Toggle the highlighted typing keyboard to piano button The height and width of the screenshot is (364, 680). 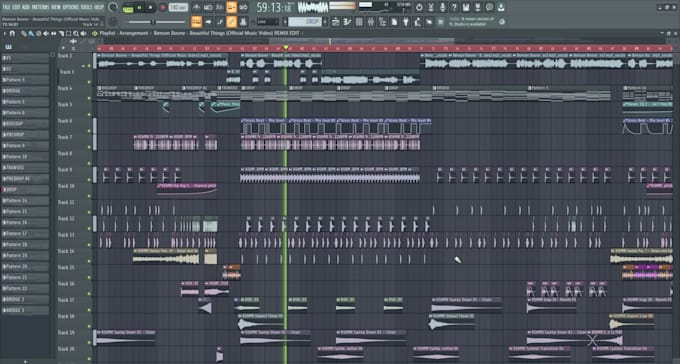click(196, 22)
